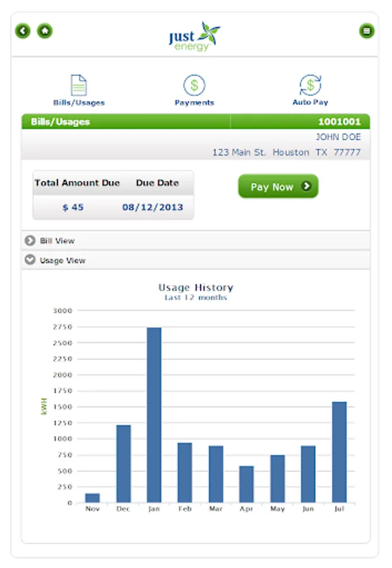The image size is (392, 568).
Task: Click the Jan usage bar
Action: 154,415
